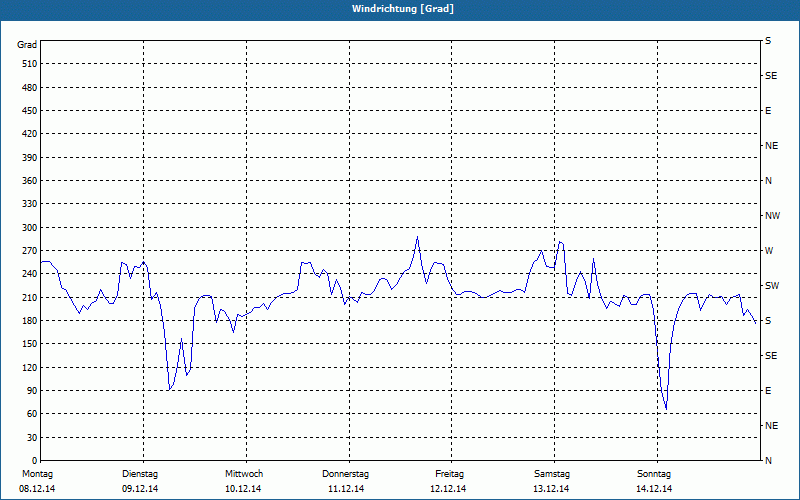Click the date label 14.12.14
This screenshot has width=800, height=500.
click(654, 489)
